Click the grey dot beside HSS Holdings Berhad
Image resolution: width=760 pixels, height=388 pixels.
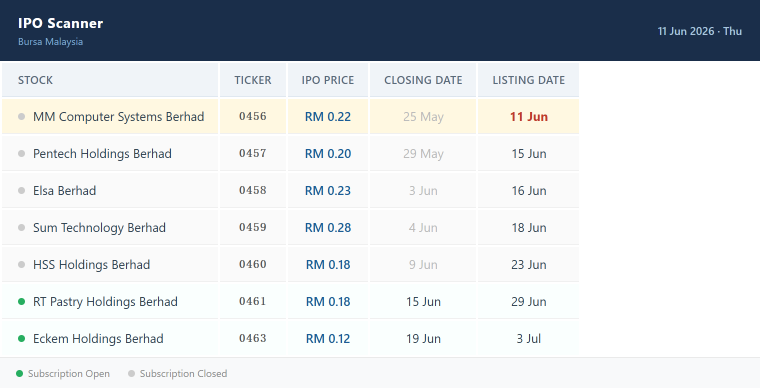(x=21, y=264)
